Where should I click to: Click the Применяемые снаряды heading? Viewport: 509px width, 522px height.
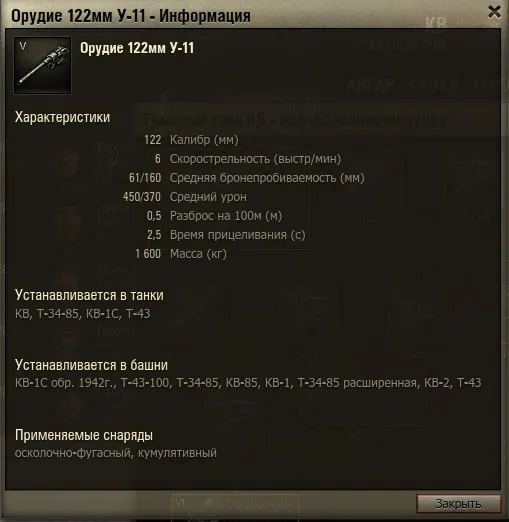pyautogui.click(x=84, y=435)
